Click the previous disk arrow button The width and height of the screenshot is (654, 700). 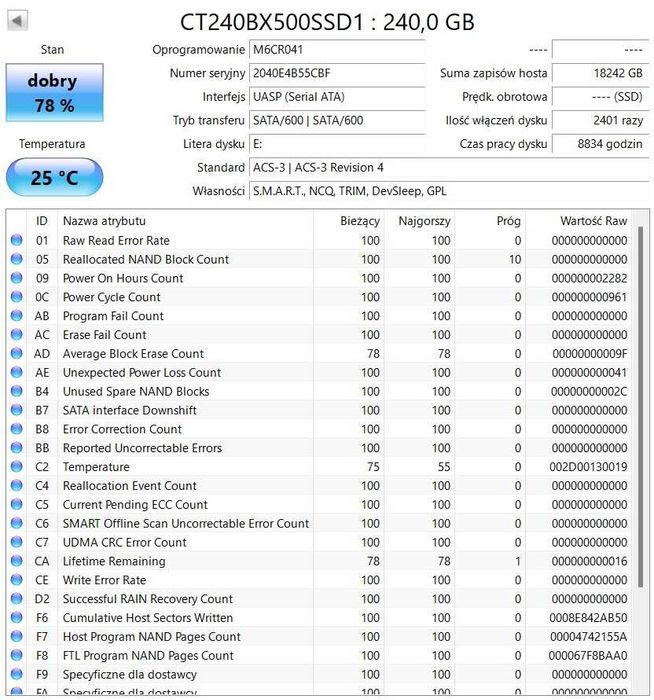pyautogui.click(x=17, y=20)
